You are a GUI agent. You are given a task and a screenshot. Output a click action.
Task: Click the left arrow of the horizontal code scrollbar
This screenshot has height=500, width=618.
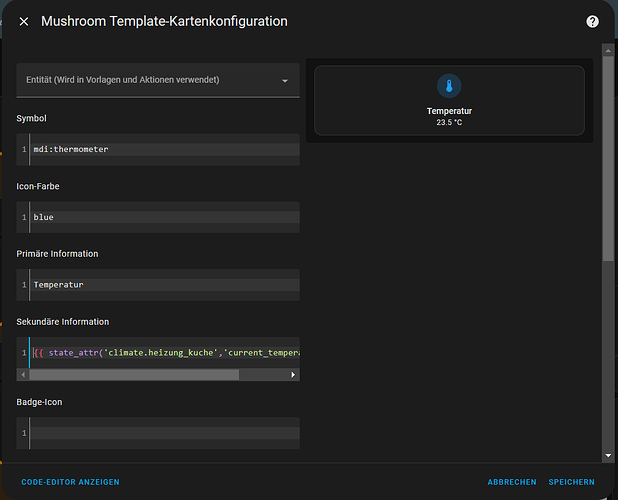click(23, 375)
